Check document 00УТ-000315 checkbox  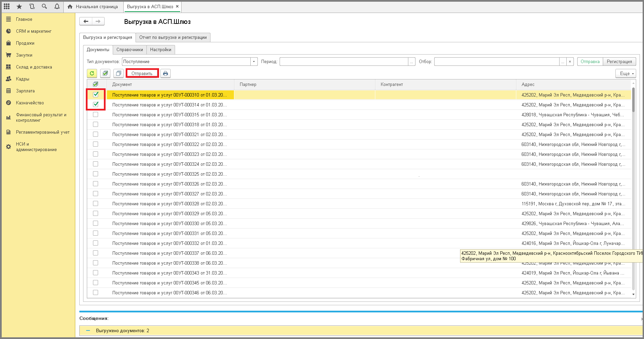[x=96, y=115]
